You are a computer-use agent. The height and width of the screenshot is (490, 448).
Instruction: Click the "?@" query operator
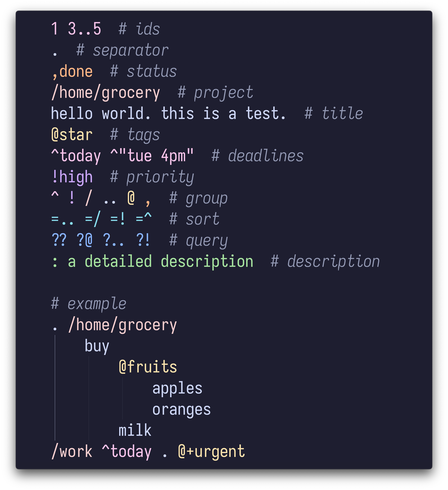point(84,240)
